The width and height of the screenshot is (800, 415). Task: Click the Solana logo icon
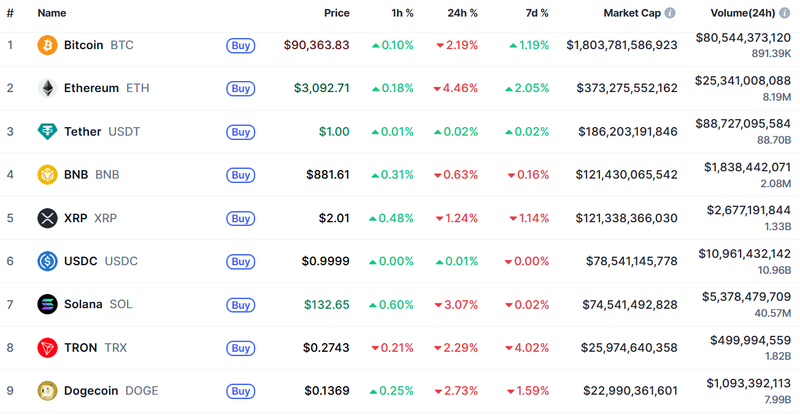pos(47,304)
